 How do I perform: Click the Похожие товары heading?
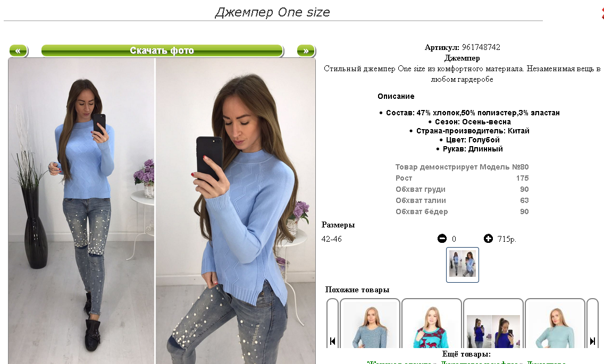click(357, 290)
